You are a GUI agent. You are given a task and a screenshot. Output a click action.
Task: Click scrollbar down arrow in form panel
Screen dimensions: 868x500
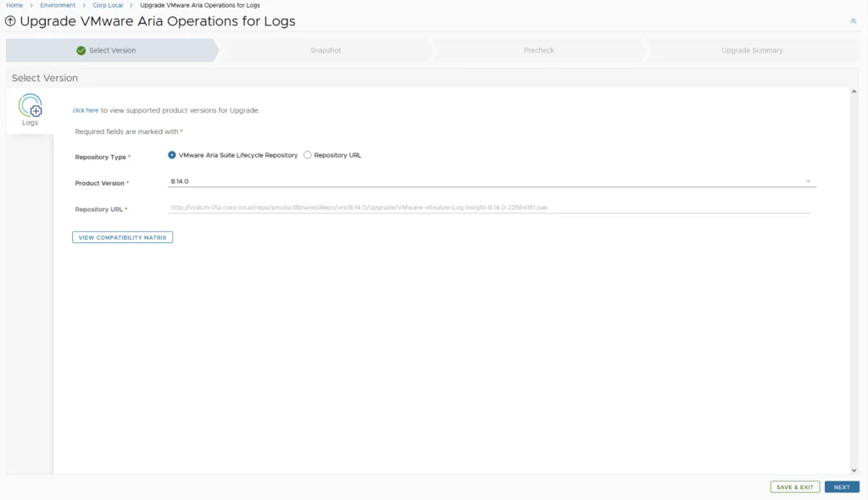tap(854, 470)
